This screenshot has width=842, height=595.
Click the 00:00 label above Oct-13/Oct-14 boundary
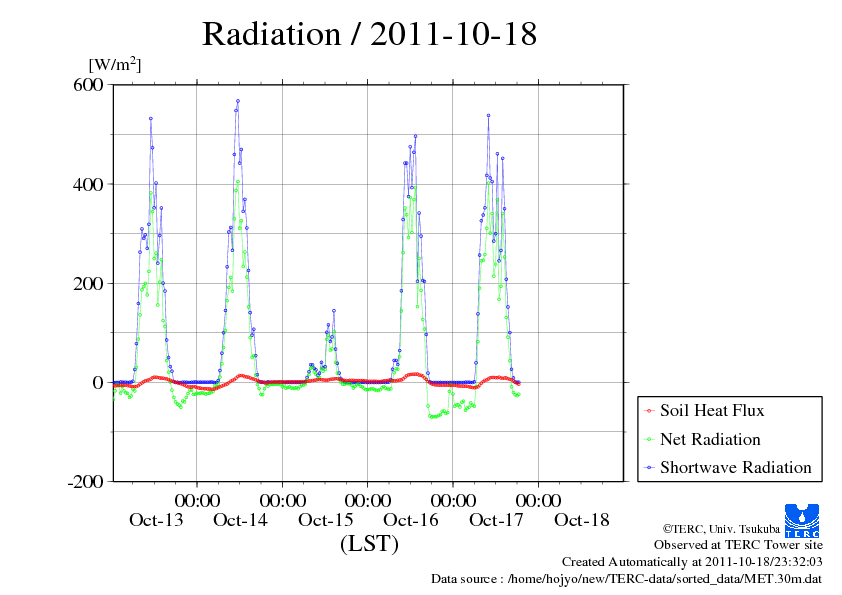pos(198,501)
